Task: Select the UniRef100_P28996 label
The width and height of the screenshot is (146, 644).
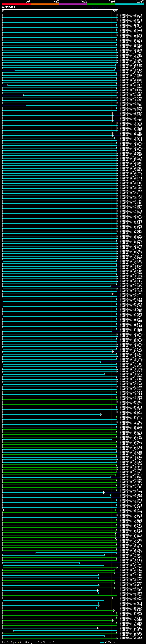Action: (131, 72)
